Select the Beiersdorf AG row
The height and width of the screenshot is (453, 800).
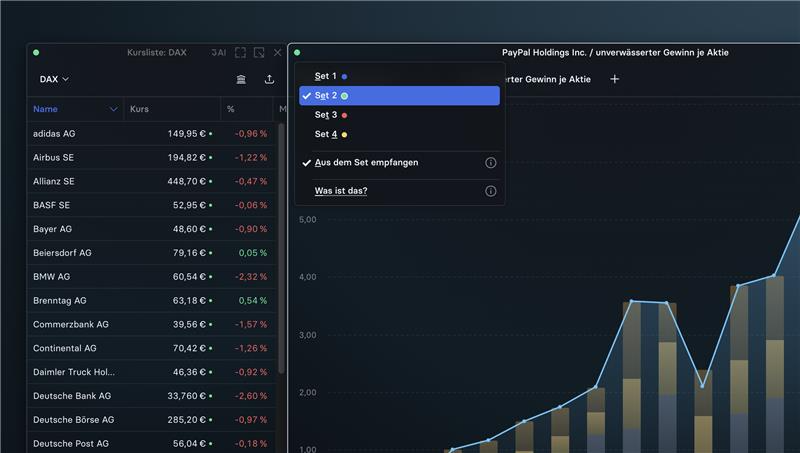(152, 253)
